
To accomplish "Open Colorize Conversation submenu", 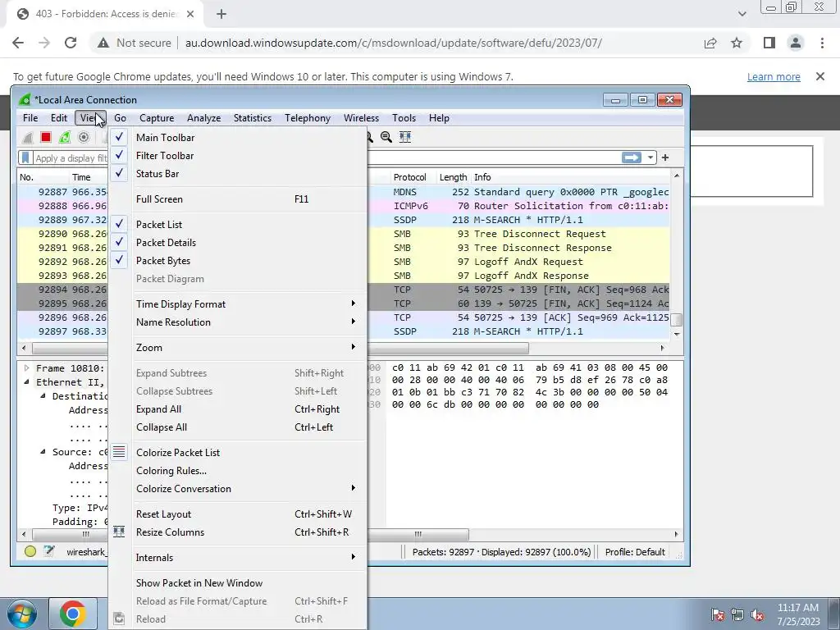I will point(238,489).
